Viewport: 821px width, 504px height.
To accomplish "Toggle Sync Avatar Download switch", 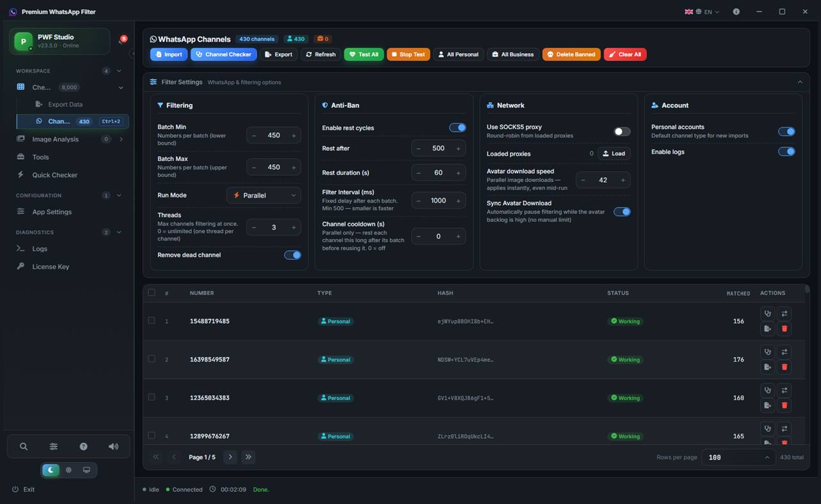I will coord(622,212).
